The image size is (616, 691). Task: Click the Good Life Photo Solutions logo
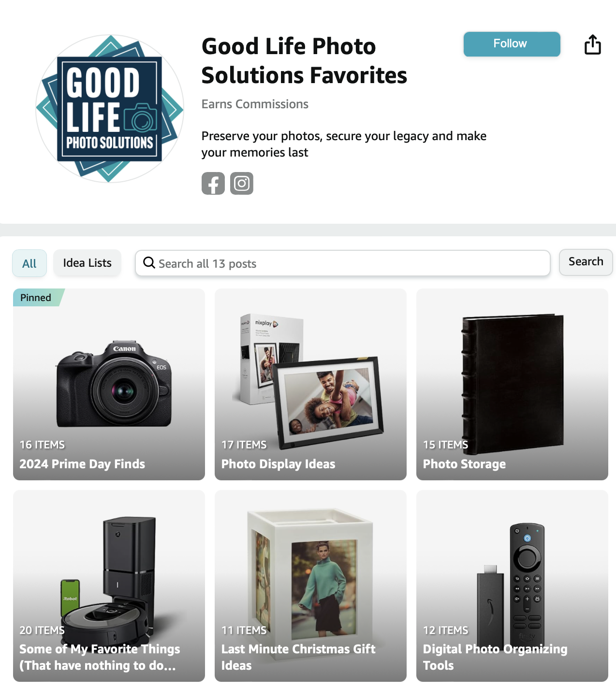pyautogui.click(x=110, y=109)
